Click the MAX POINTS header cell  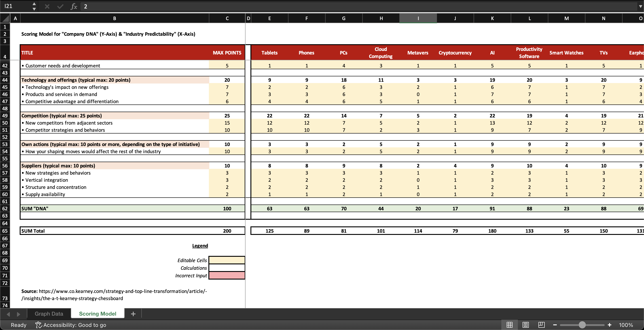(x=227, y=53)
